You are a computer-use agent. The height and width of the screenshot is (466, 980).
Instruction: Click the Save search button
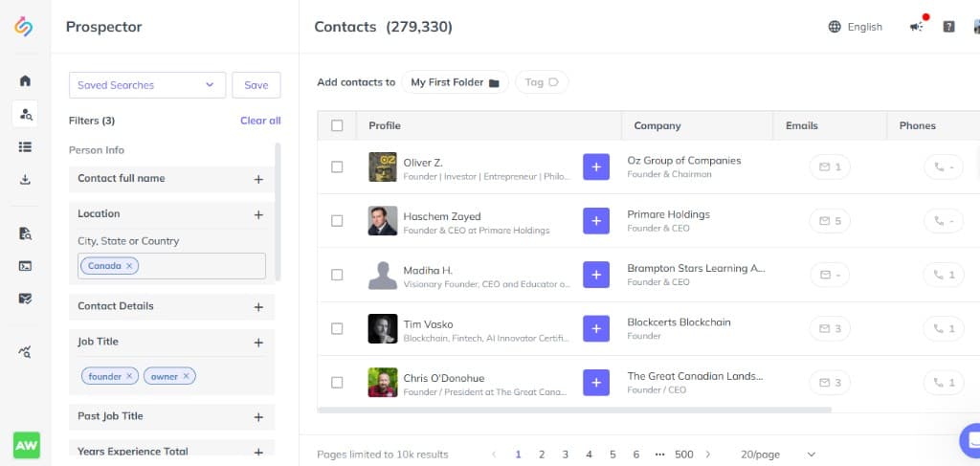tap(256, 85)
